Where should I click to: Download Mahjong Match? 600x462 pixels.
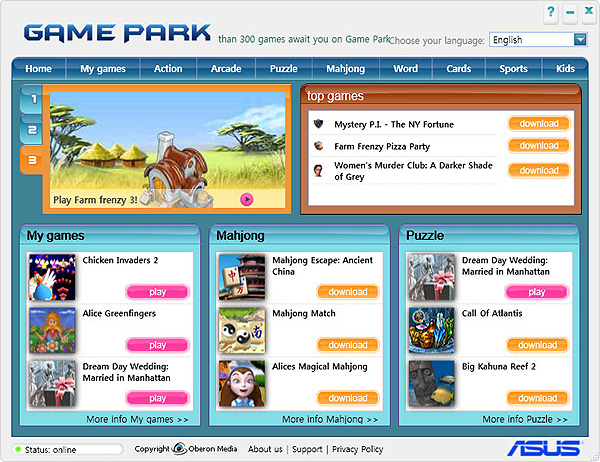click(348, 345)
